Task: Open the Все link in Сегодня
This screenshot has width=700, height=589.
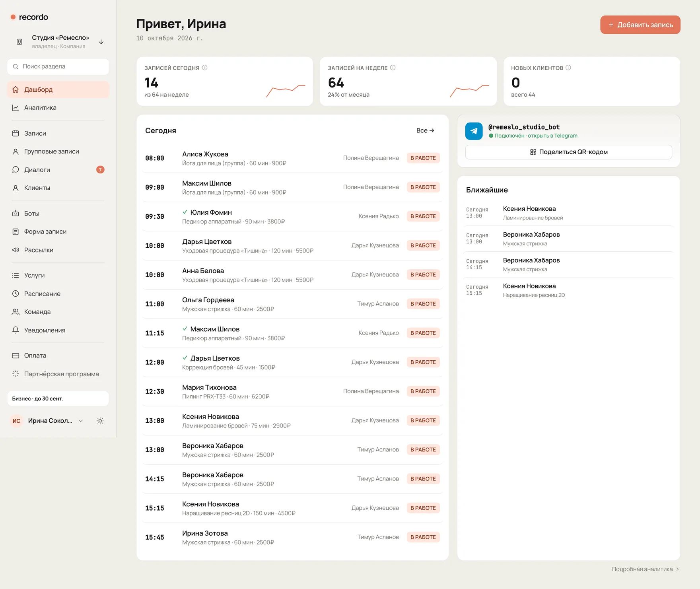Action: point(425,130)
